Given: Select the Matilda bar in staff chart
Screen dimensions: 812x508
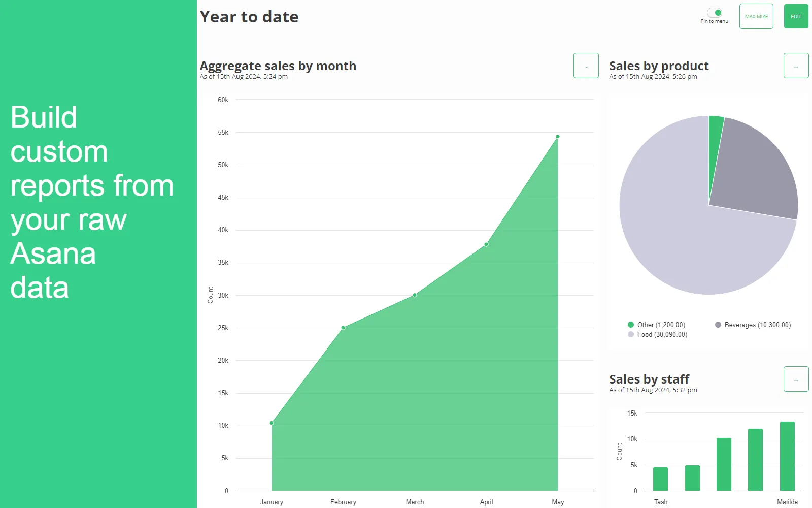Looking at the screenshot, I should (x=787, y=456).
